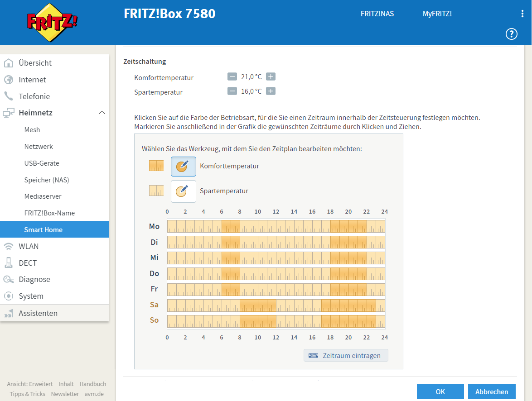532x401 pixels.
Task: Select the Komforttemperatur pencil tool
Action: pyautogui.click(x=183, y=166)
